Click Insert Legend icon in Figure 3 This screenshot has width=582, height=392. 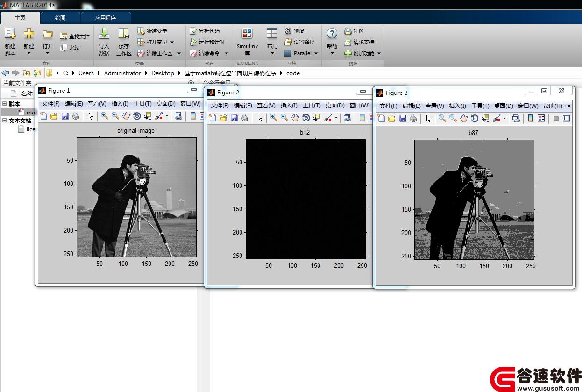tap(541, 119)
